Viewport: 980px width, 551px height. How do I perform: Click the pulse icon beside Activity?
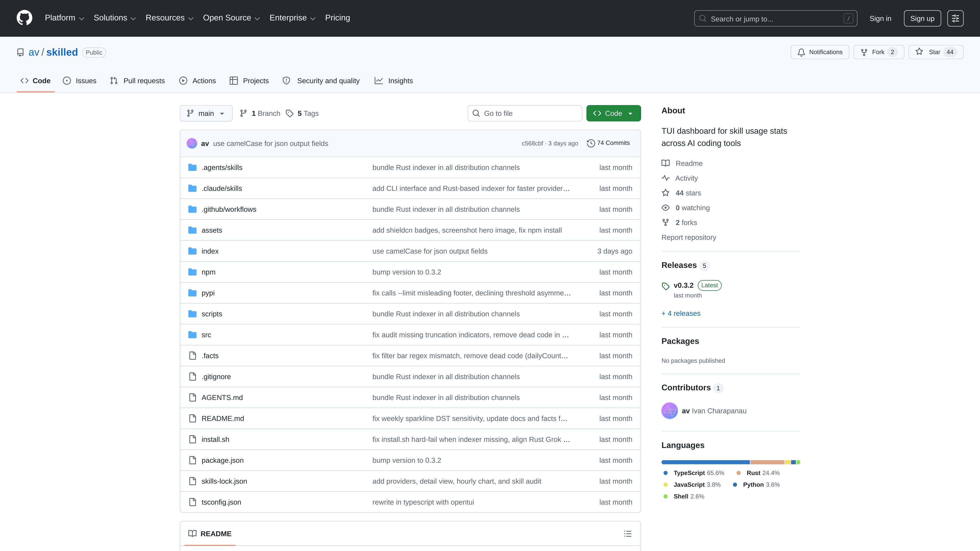[x=665, y=178]
